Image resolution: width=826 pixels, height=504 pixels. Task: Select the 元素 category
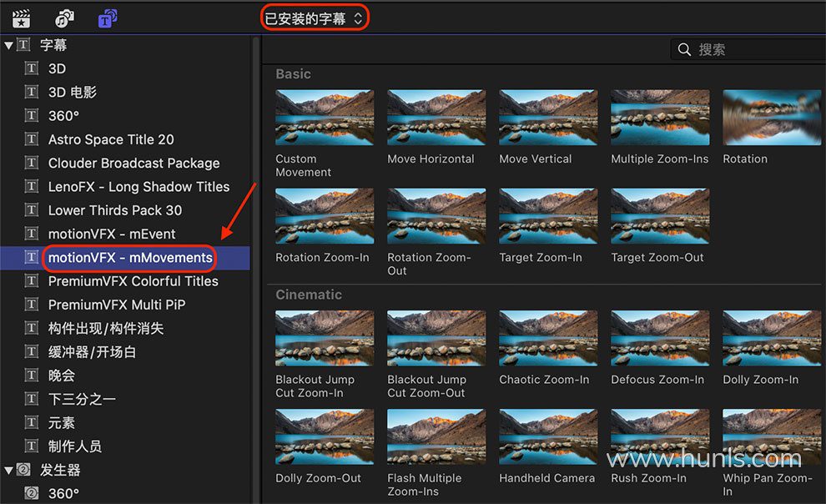61,423
